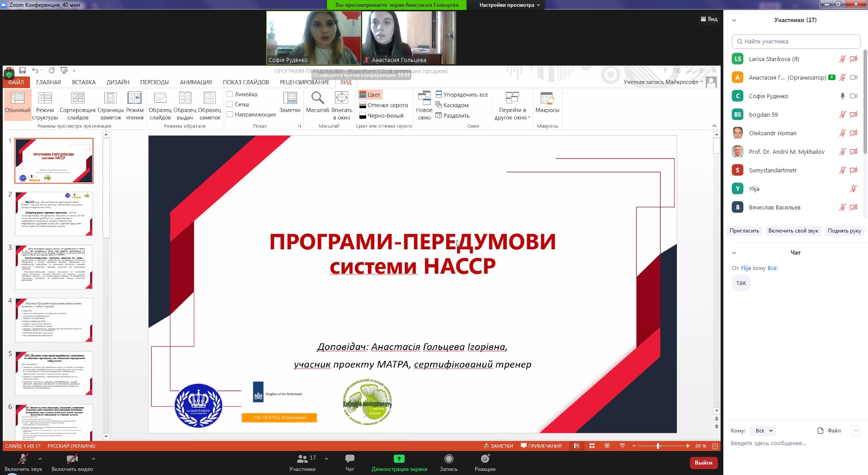Toggle the Сетка checkbox

(230, 104)
